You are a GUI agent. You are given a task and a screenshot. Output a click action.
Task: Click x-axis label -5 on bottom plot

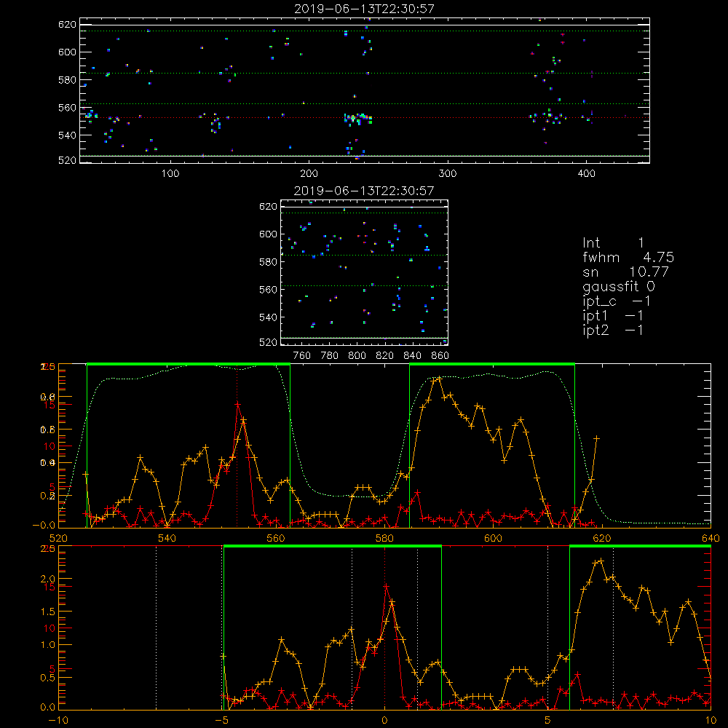(221, 721)
